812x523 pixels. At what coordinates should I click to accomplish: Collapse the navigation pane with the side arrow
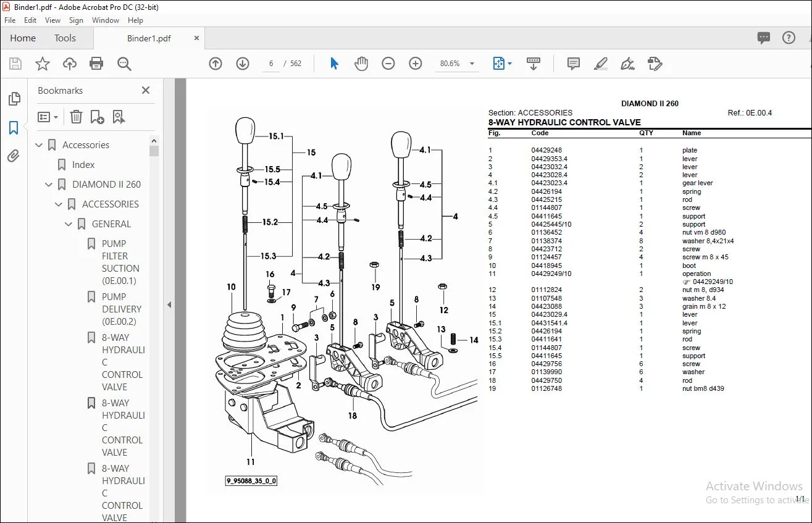[x=169, y=304]
